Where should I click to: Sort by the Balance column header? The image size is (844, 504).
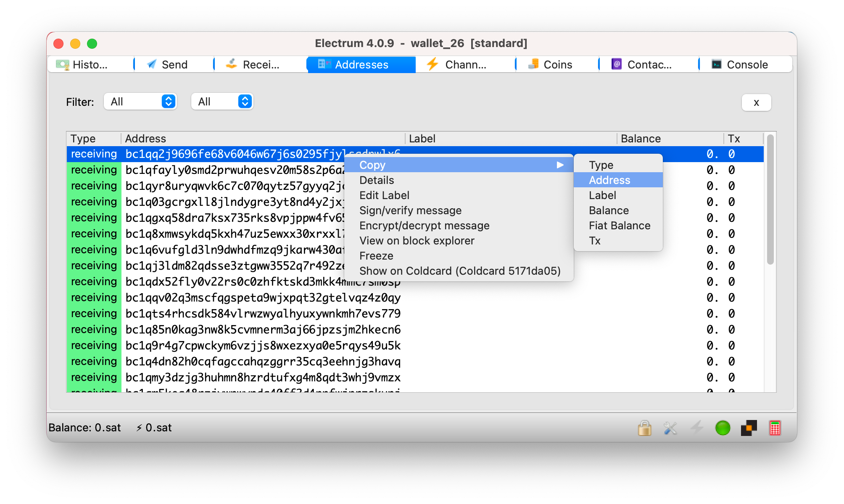tap(670, 139)
